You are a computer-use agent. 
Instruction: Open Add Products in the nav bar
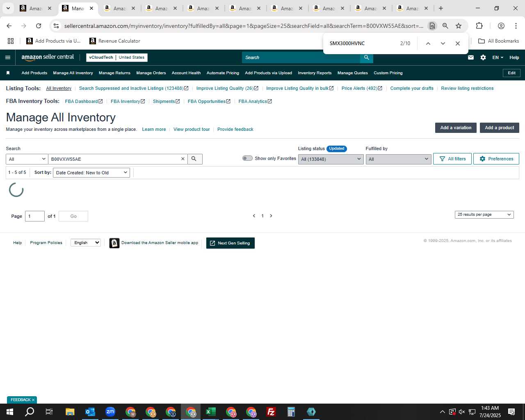point(34,73)
